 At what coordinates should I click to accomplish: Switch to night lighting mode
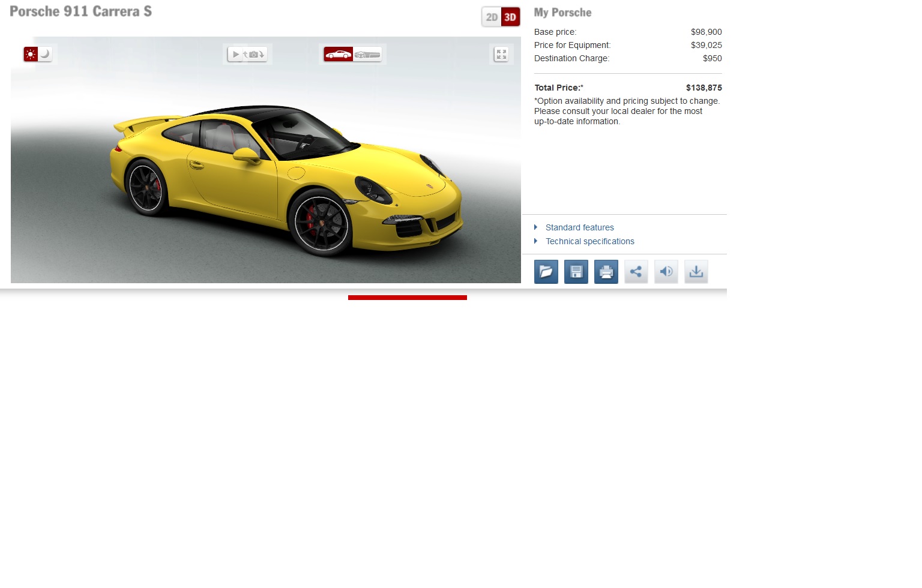click(45, 54)
